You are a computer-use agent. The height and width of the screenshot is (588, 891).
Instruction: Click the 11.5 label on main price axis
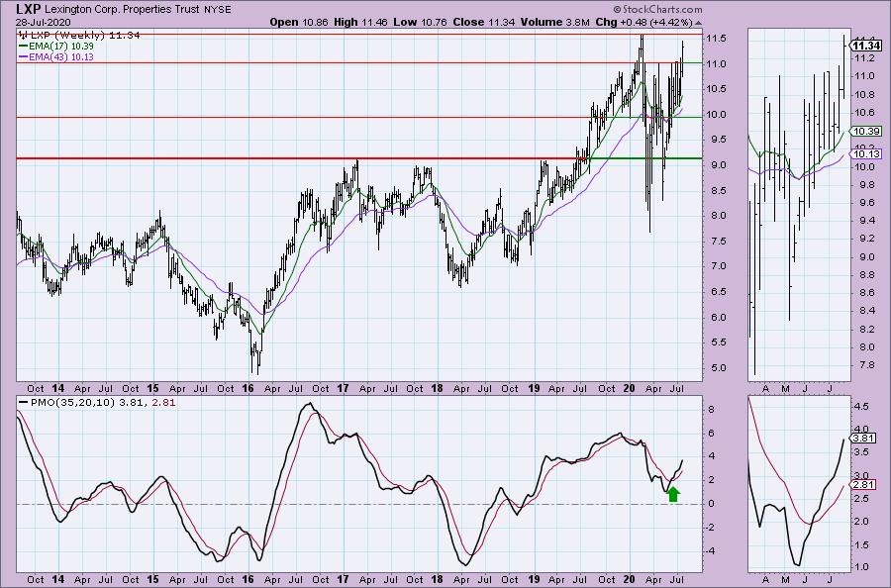click(x=716, y=39)
